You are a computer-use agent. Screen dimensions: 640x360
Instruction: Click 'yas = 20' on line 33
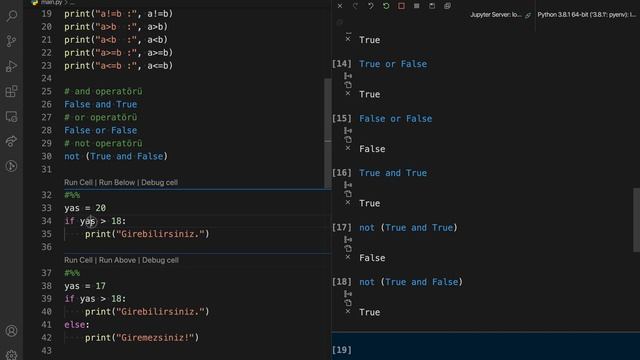pos(85,208)
